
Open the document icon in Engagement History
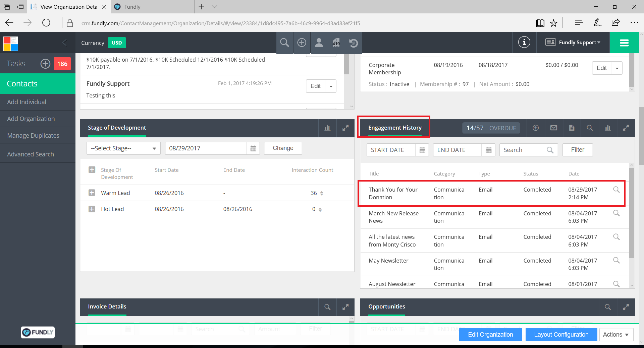pyautogui.click(x=572, y=128)
